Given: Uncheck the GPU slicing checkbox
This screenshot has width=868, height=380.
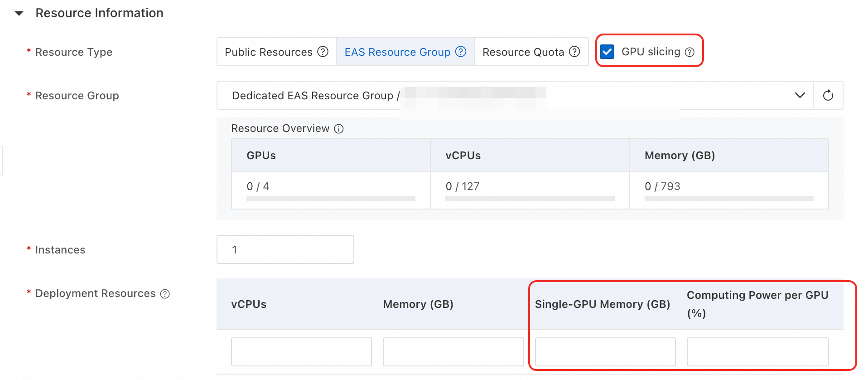Looking at the screenshot, I should point(607,52).
